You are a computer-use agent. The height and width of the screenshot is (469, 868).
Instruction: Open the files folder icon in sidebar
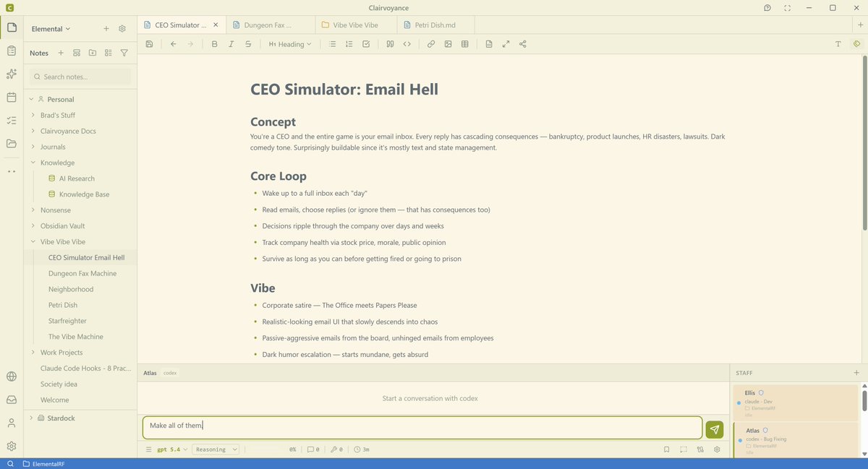(x=11, y=143)
